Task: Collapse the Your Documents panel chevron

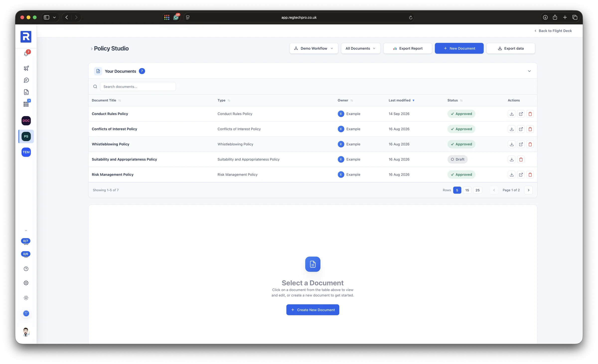Action: point(529,71)
